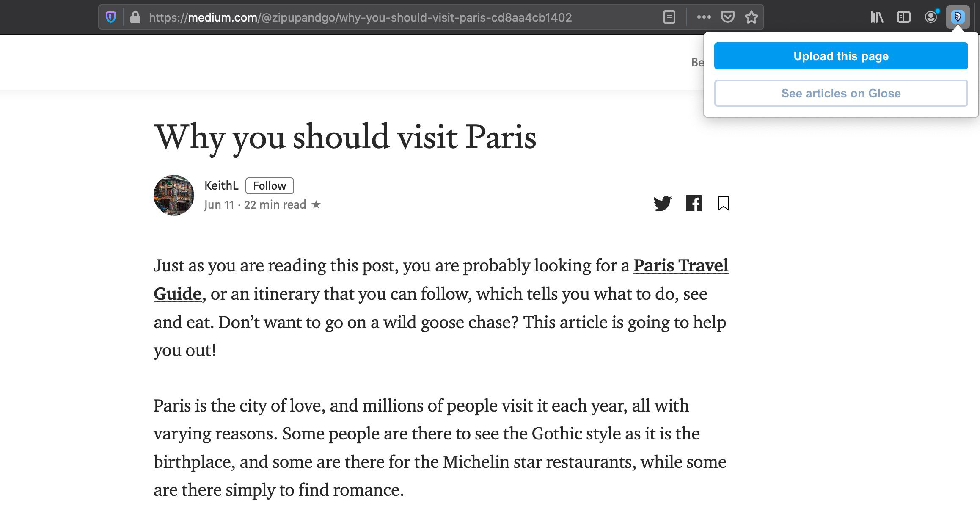Click the site security padlock icon
Image resolution: width=980 pixels, height=525 pixels.
coord(135,17)
